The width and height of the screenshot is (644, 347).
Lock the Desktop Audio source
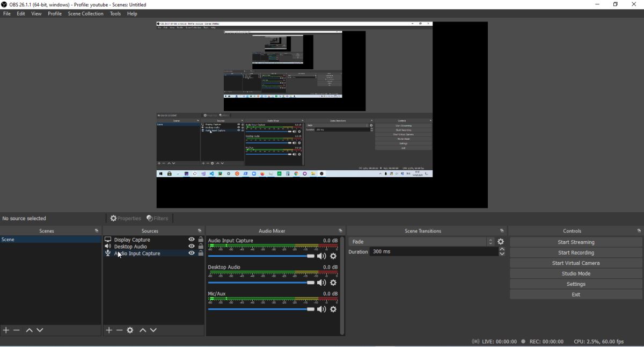click(201, 247)
